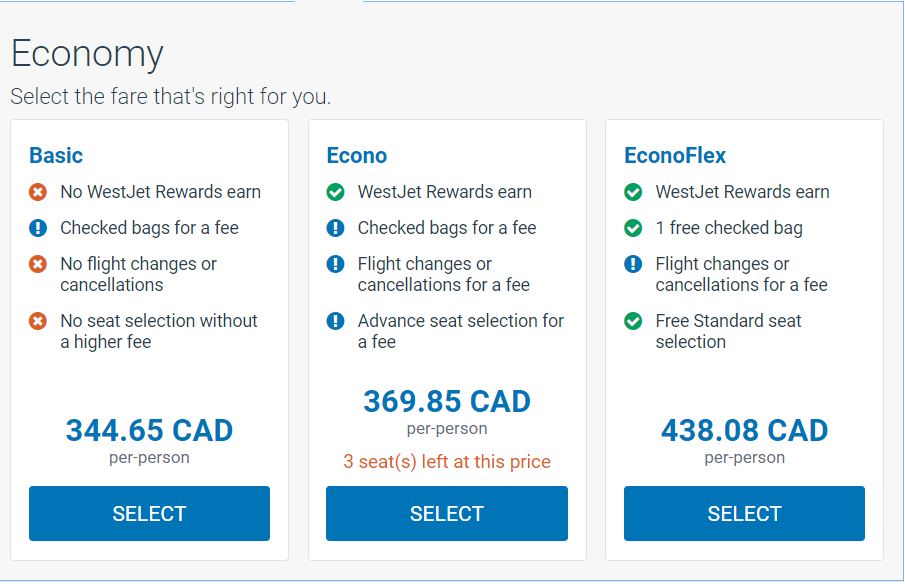
Task: Click the info icon beside Econo's Flight changes or cancellations
Action: [x=336, y=264]
